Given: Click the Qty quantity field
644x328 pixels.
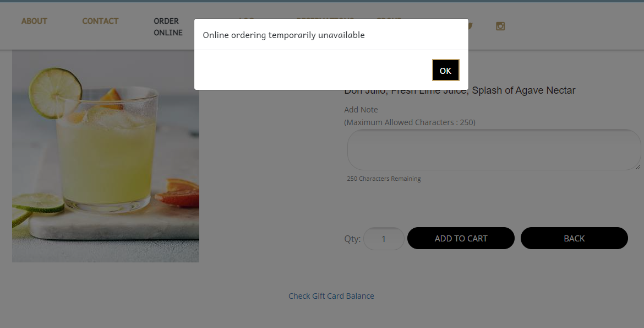Looking at the screenshot, I should [384, 239].
